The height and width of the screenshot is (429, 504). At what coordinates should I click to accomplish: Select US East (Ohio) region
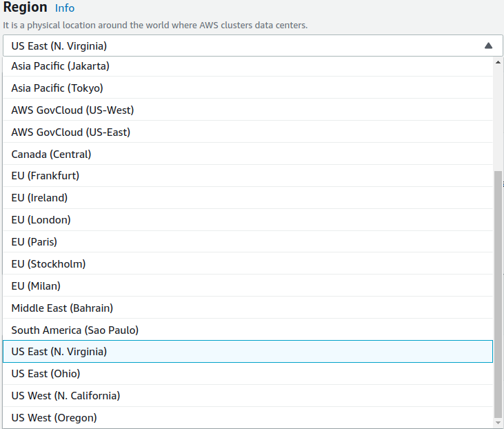coord(46,374)
